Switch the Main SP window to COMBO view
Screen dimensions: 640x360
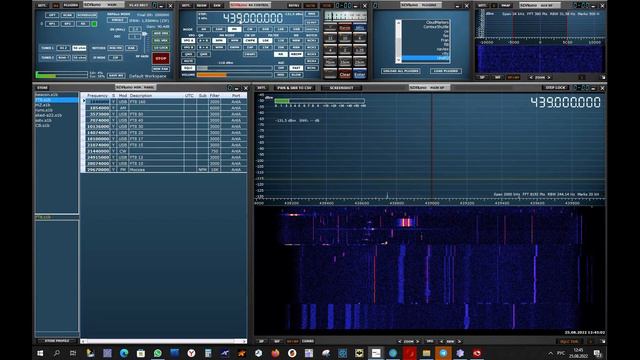pos(308,341)
